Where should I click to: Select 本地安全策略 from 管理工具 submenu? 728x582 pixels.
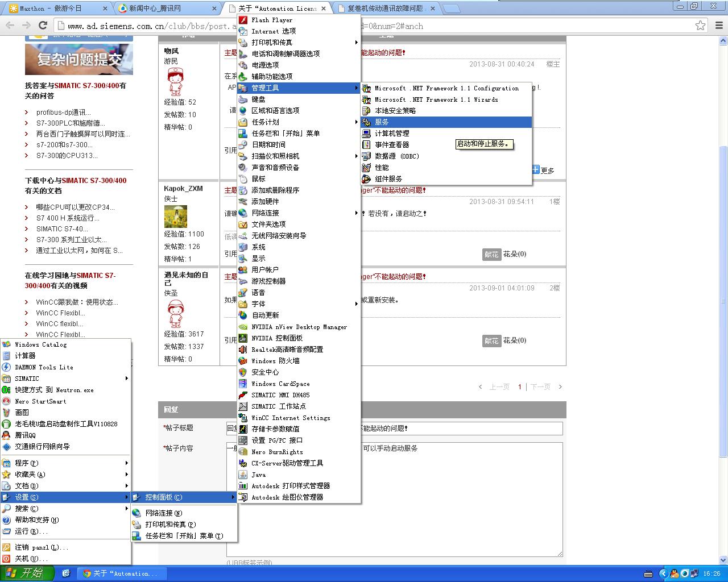coord(446,111)
